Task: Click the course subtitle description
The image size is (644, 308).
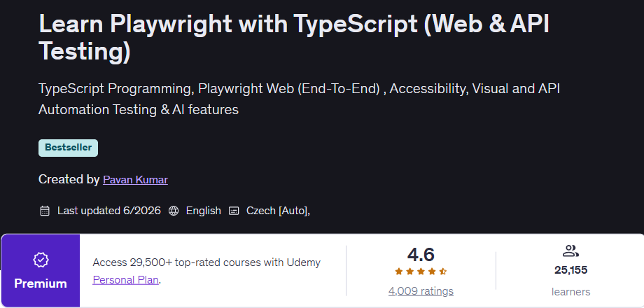Action: 299,99
